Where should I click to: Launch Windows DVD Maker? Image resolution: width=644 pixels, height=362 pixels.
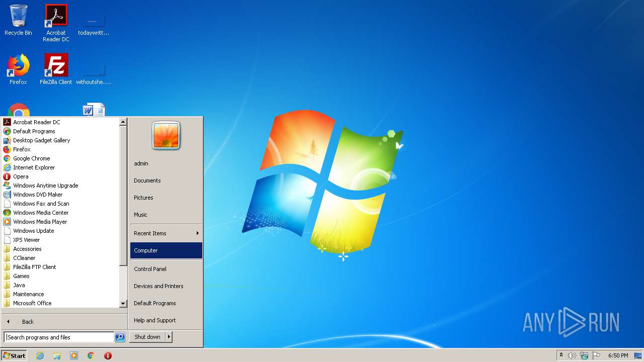point(60,195)
